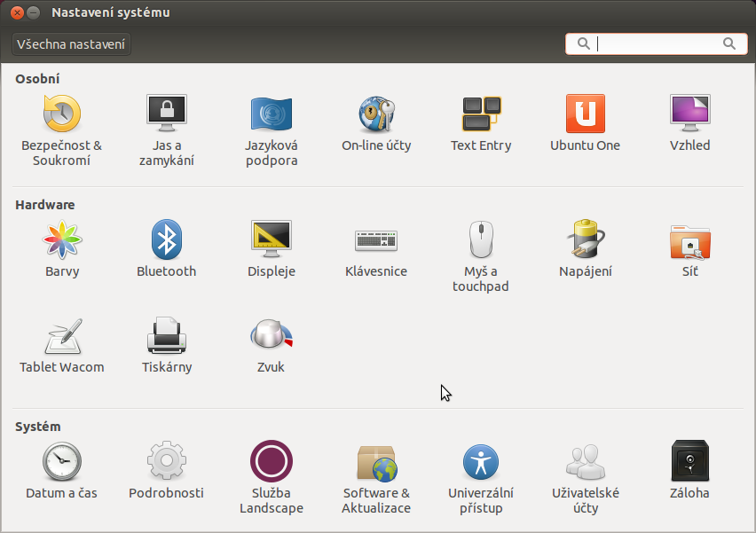
Task: Open Software & Aktualizace package icon
Action: [x=377, y=463]
